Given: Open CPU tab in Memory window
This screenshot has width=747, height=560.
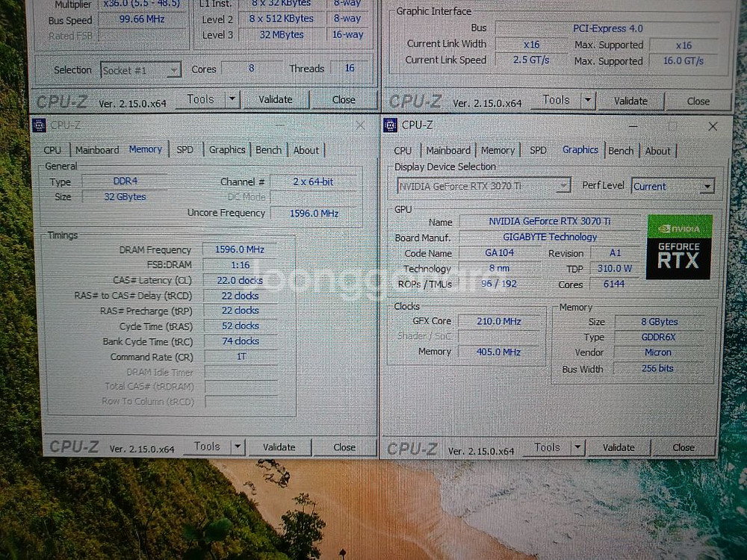Looking at the screenshot, I should click(x=52, y=150).
